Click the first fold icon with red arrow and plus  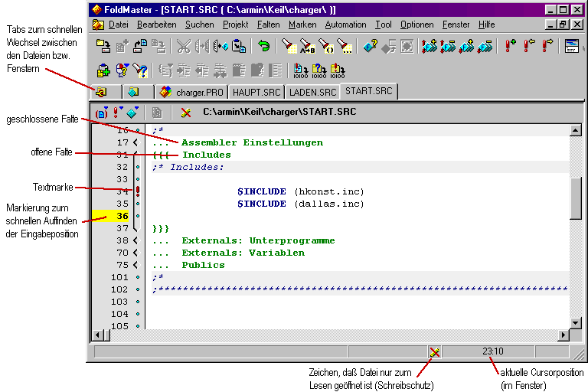tap(430, 46)
